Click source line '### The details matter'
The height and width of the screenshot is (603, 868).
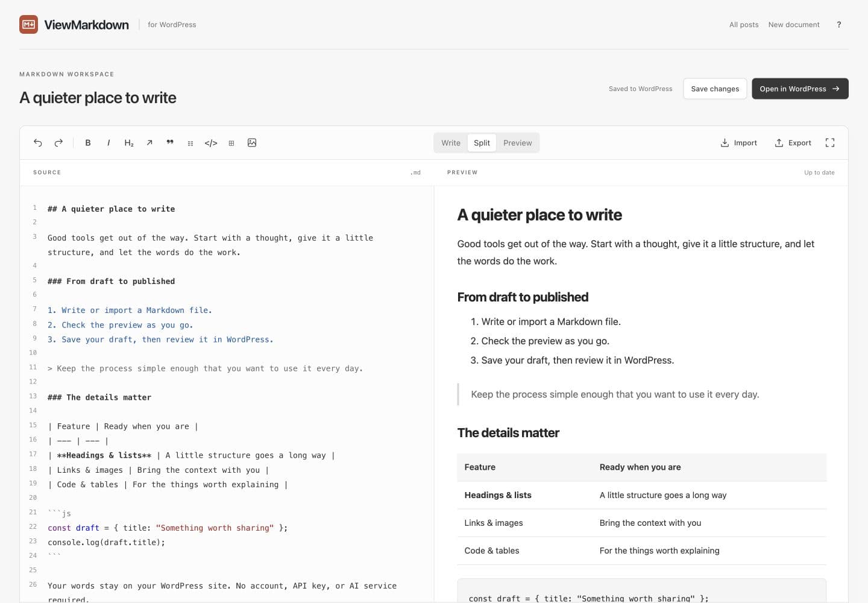tap(99, 397)
